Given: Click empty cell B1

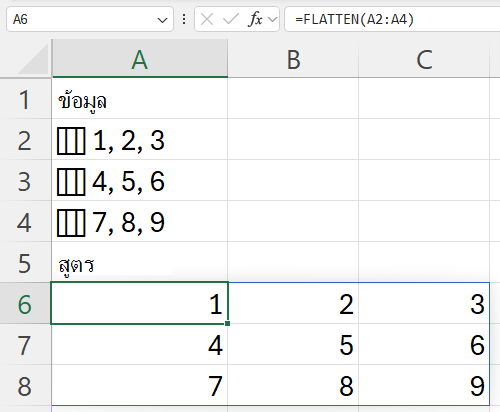Looking at the screenshot, I should point(293,99).
